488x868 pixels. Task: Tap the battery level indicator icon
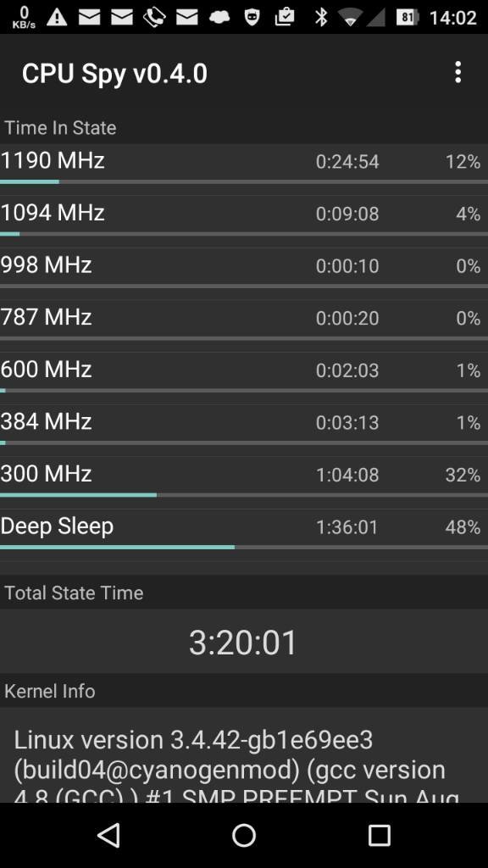coord(407,17)
